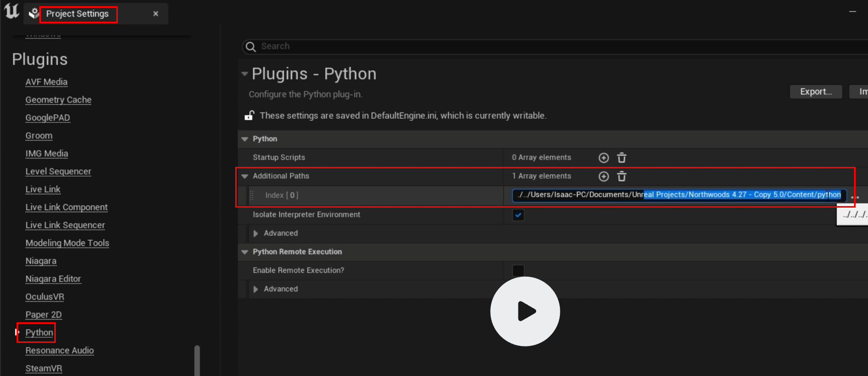Open Modeling Mode Tools settings

[67, 243]
